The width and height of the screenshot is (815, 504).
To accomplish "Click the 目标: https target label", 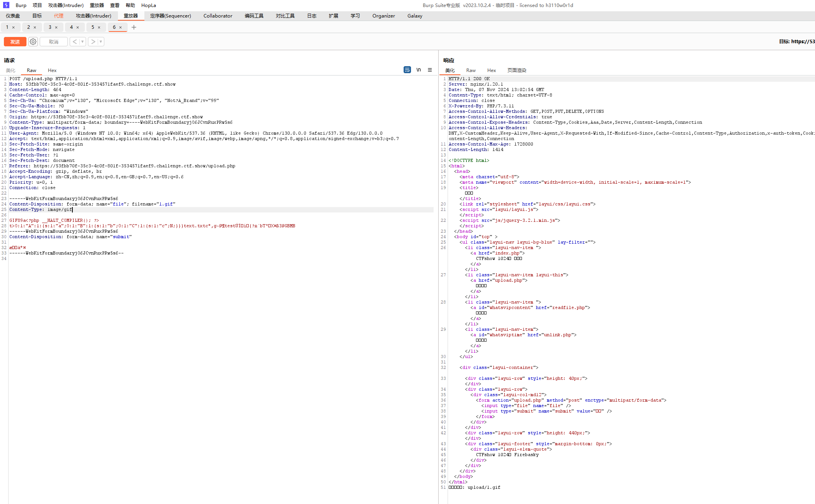I will point(797,42).
